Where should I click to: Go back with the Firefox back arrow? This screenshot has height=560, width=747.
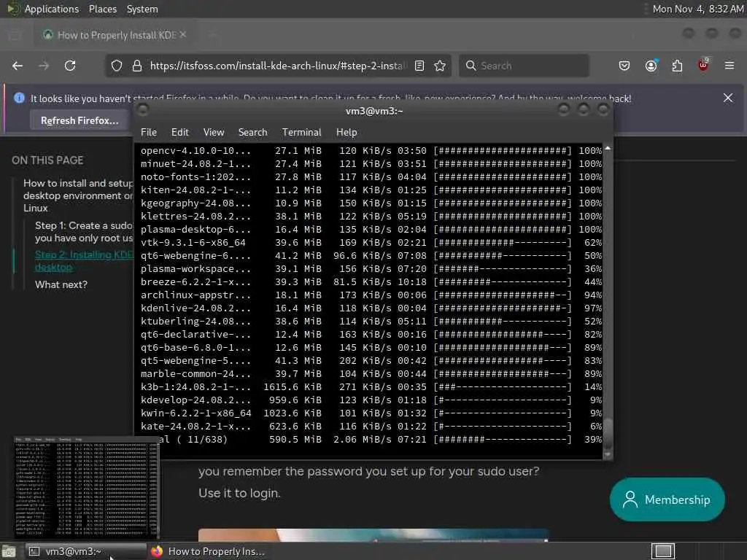(x=18, y=66)
